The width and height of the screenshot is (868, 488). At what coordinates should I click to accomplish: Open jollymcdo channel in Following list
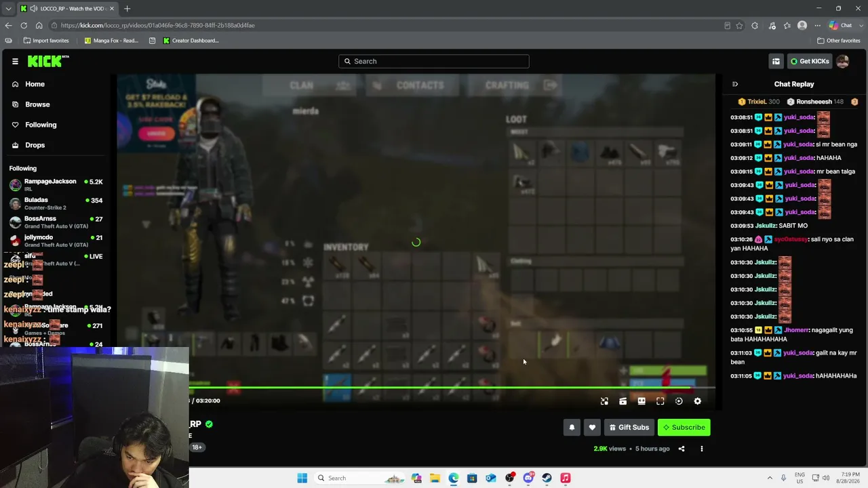(x=56, y=241)
